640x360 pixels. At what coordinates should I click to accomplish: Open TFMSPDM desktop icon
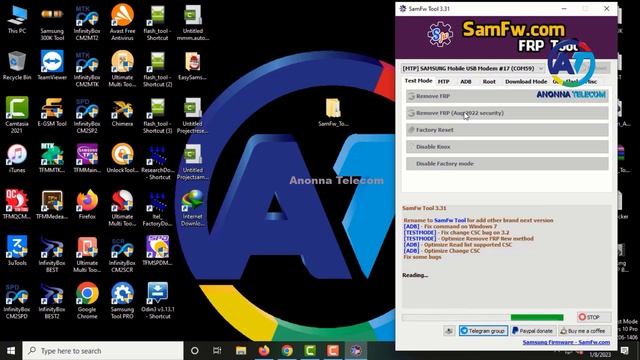[157, 251]
